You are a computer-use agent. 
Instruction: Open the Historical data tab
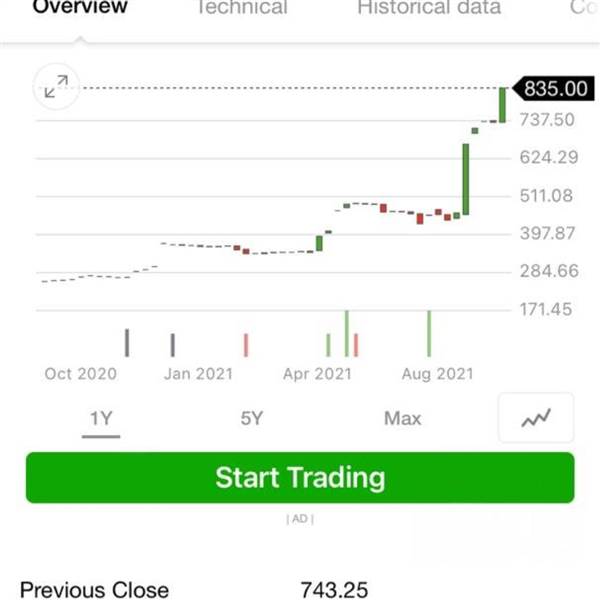pos(429,7)
